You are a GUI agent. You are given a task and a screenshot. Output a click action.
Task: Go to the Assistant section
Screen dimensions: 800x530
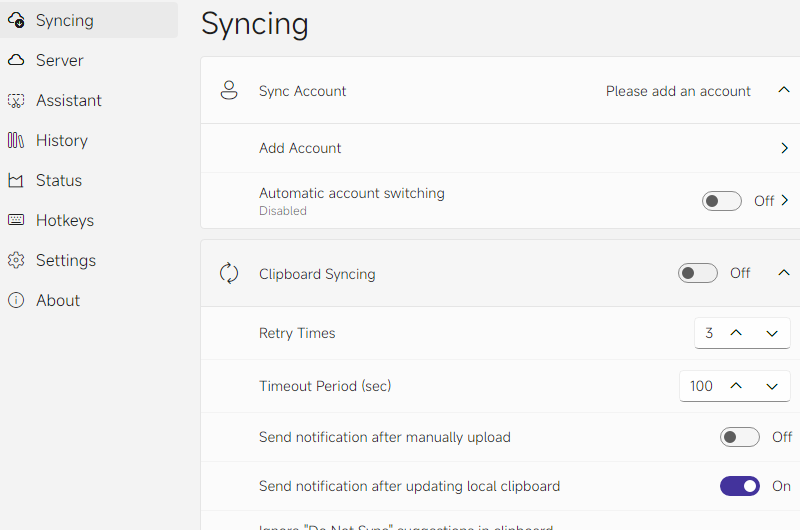coord(89,100)
